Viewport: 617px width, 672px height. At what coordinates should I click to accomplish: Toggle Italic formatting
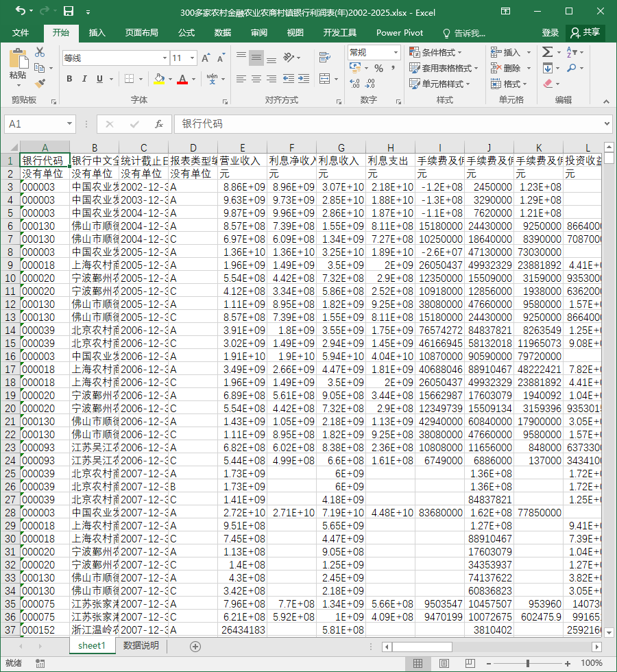[x=84, y=79]
